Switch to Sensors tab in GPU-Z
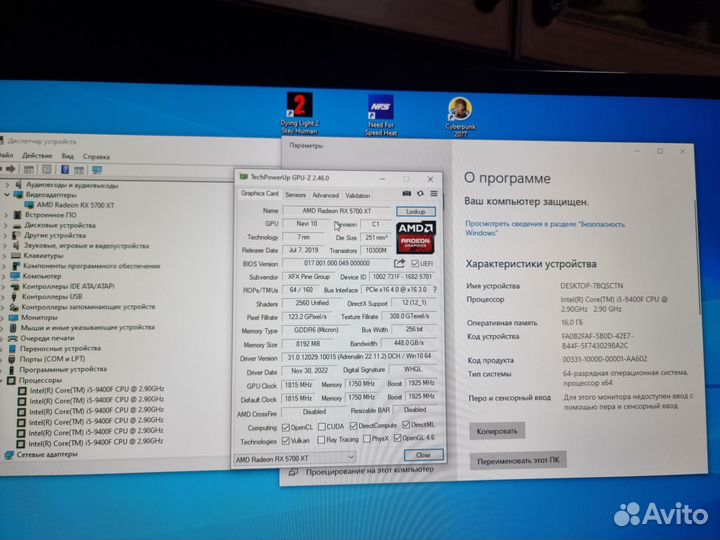 click(x=295, y=195)
